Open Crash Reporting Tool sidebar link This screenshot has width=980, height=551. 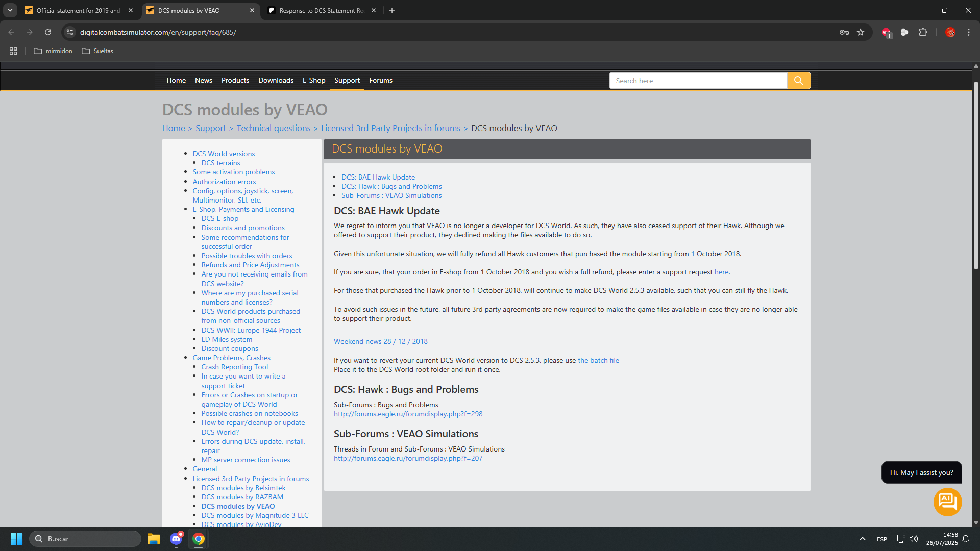point(234,367)
